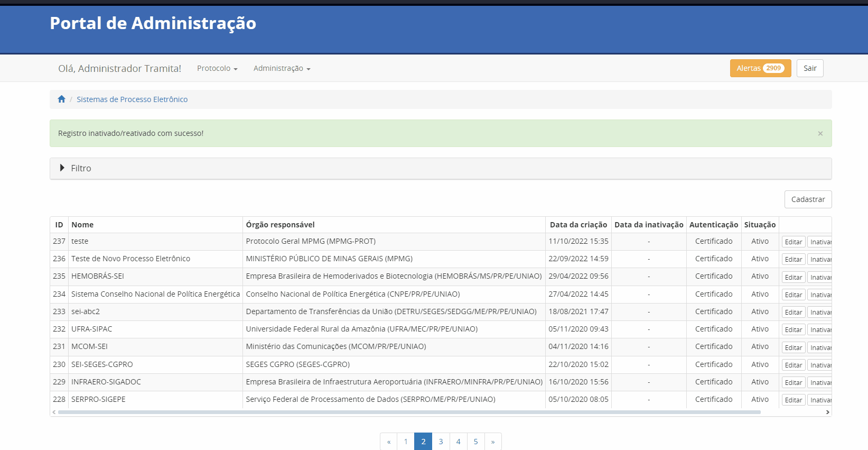Click the 22/09/2022 14:59 date cell

tap(578, 259)
